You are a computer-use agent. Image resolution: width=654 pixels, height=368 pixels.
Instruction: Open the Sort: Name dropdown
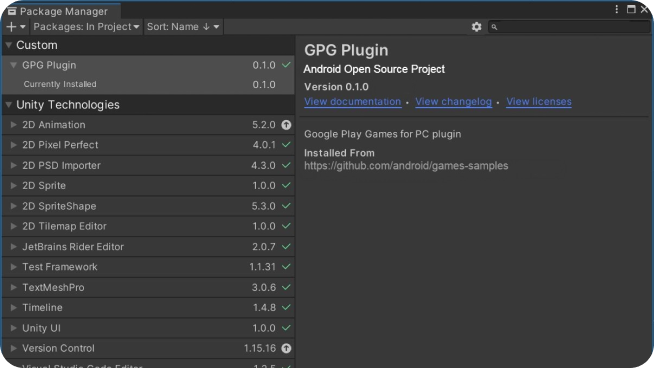[183, 27]
